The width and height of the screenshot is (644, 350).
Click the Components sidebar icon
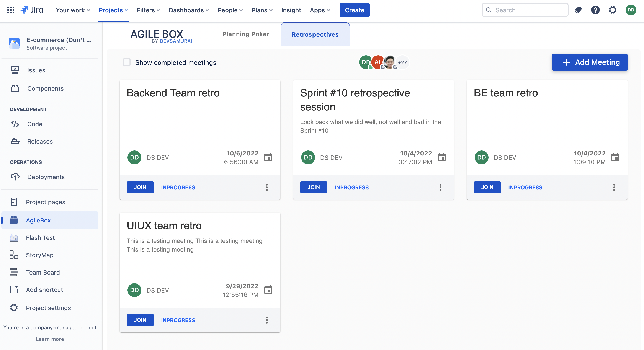tap(15, 88)
